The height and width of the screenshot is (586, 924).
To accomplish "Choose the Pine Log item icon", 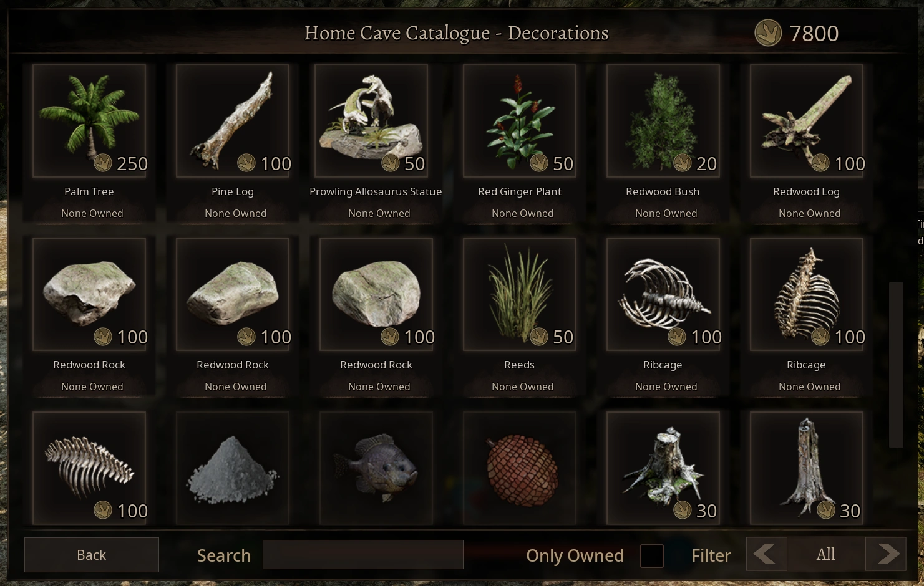I will [233, 121].
